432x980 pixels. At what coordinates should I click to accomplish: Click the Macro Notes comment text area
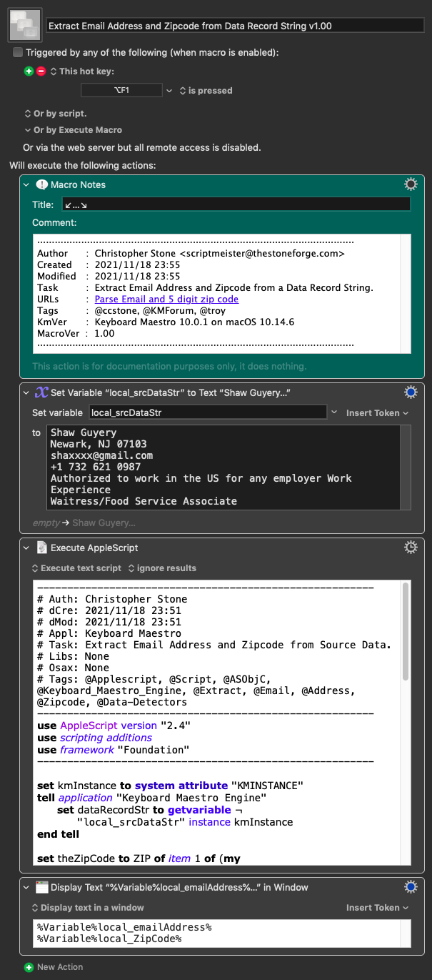coord(221,293)
